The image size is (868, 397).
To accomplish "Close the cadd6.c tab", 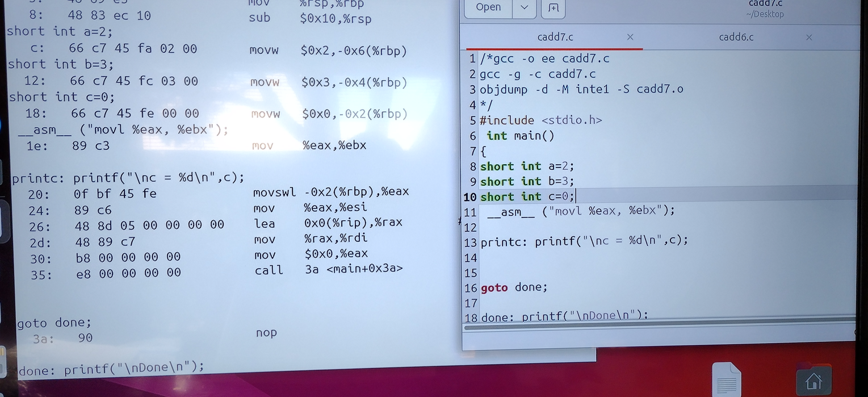I will point(809,37).
